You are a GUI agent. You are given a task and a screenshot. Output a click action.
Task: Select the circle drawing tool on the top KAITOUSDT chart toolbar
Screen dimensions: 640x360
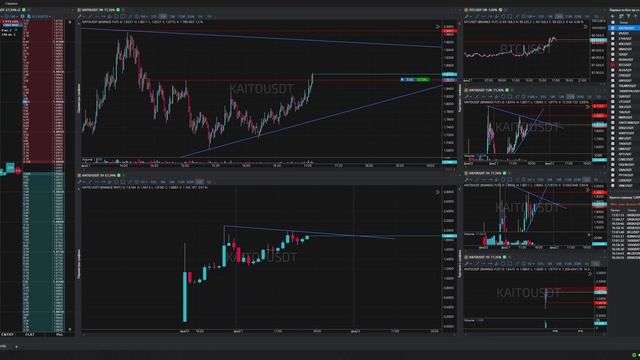coord(116,16)
